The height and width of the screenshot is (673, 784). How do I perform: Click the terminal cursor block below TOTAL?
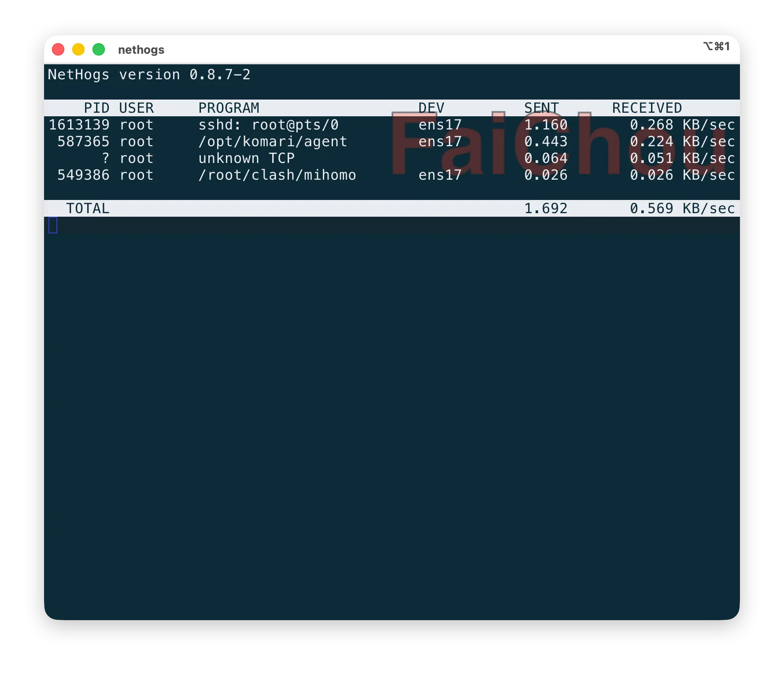point(53,226)
